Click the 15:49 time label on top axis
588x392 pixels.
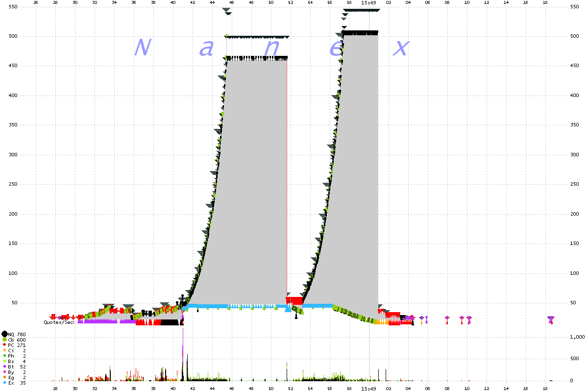point(368,3)
